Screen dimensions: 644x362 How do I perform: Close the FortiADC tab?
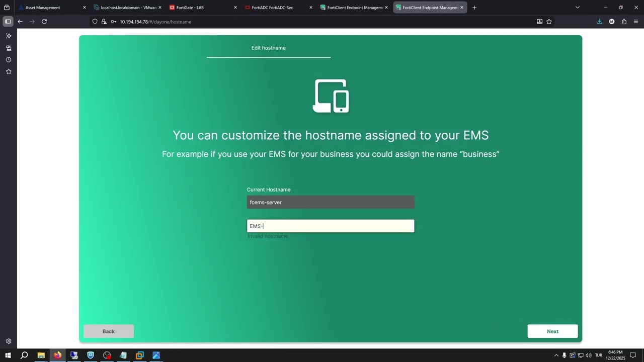(310, 8)
